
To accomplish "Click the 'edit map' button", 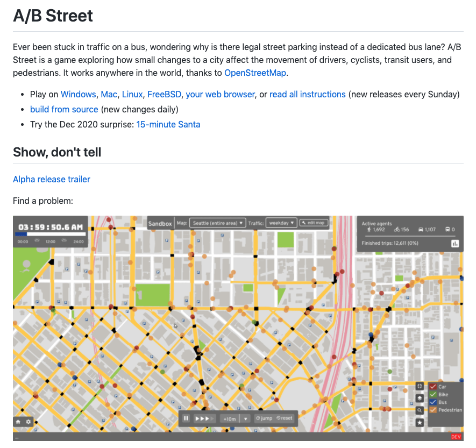I will point(314,223).
